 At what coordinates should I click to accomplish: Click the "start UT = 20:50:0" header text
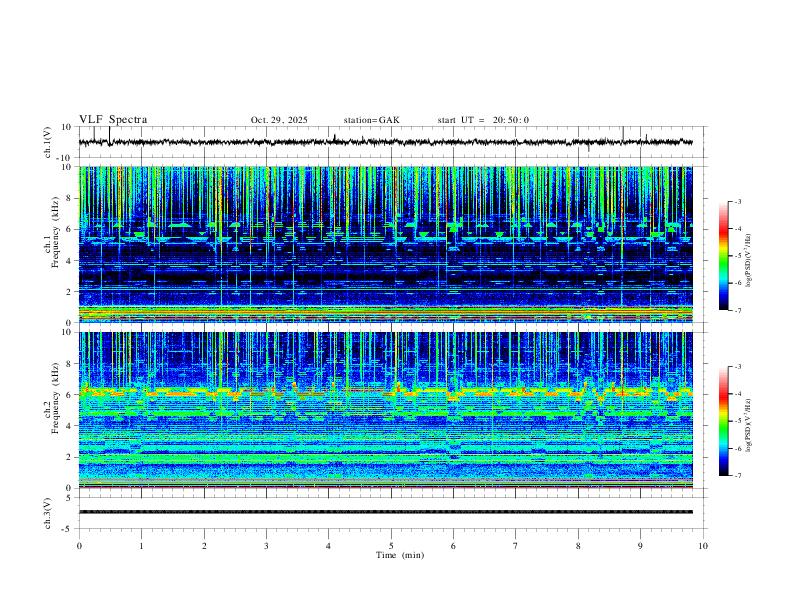tap(483, 120)
